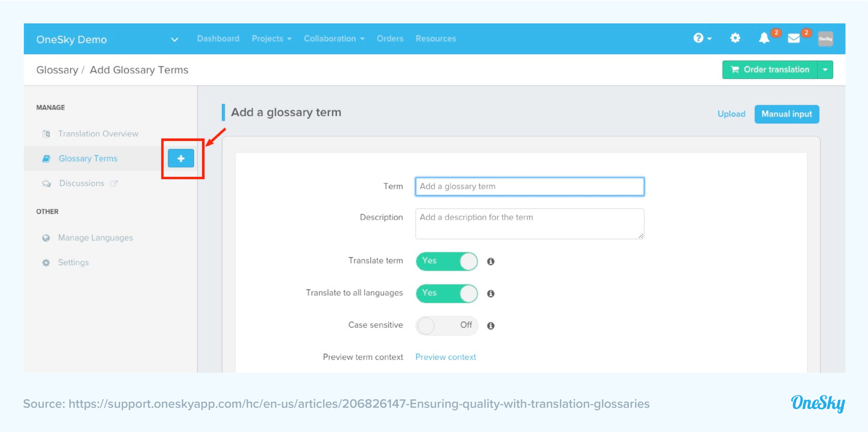Click the Discussions chat bubble icon

[x=46, y=184]
